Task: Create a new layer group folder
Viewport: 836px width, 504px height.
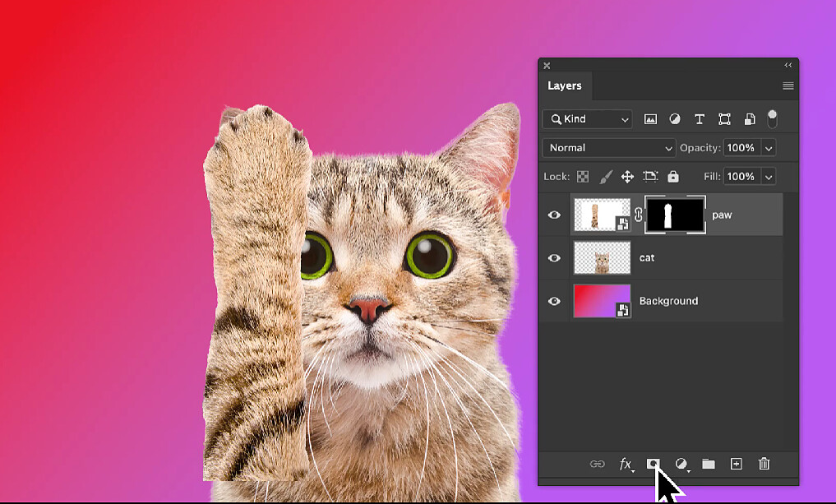Action: 708,464
